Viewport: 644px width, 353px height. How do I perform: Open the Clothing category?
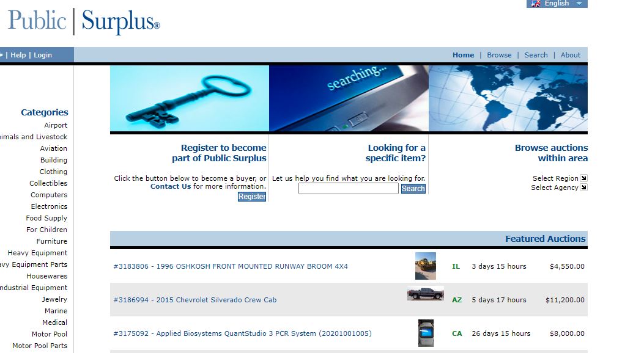click(53, 172)
